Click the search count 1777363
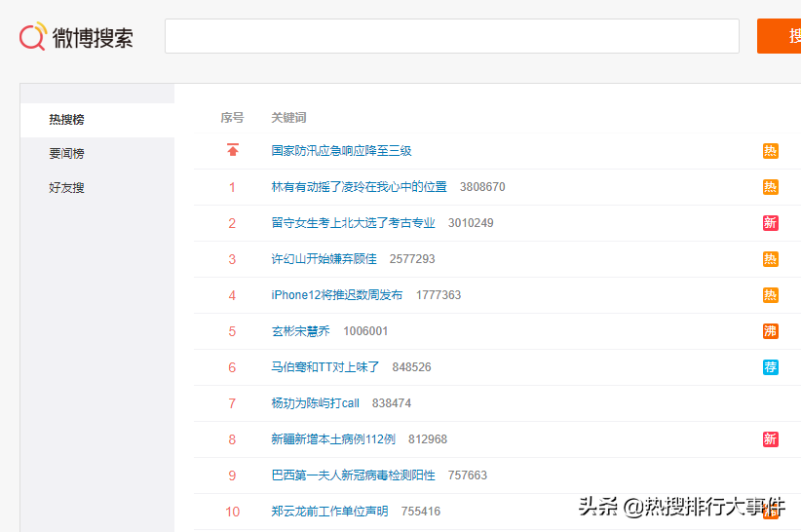The height and width of the screenshot is (532, 801). pyautogui.click(x=439, y=295)
